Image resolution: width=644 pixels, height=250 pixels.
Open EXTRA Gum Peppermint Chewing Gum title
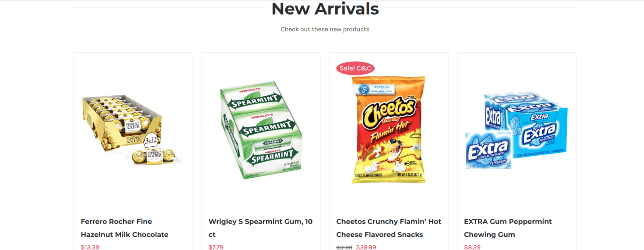click(508, 228)
